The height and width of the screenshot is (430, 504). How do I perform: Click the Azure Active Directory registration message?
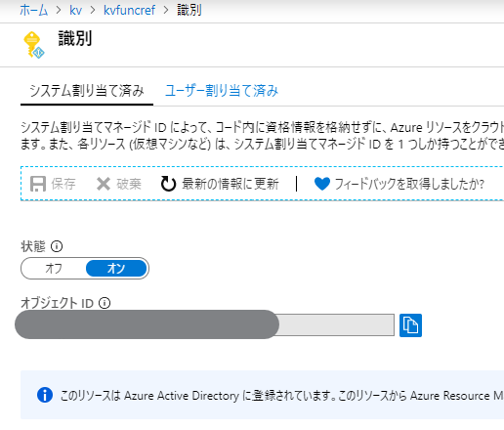[x=282, y=396]
